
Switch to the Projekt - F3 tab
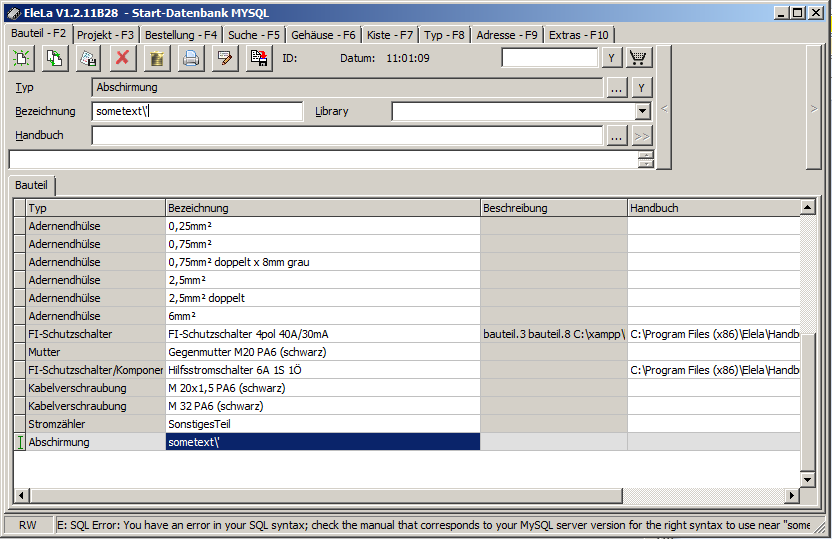point(105,34)
